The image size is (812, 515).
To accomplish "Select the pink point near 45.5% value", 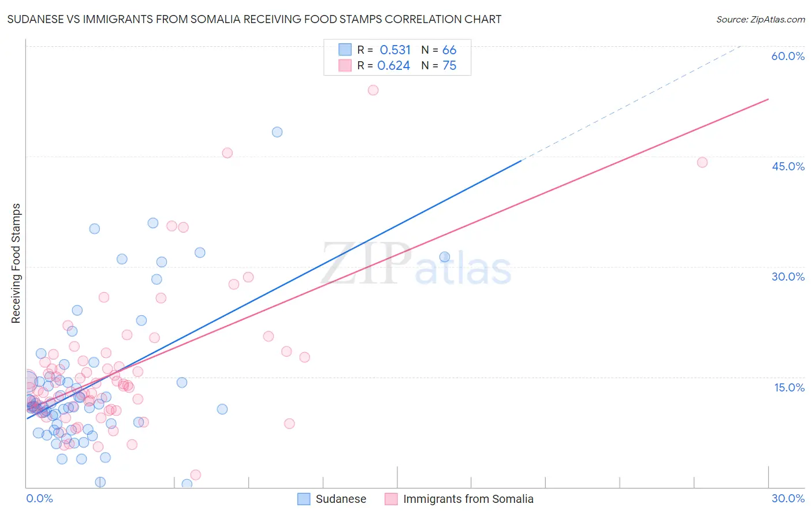I will click(227, 153).
